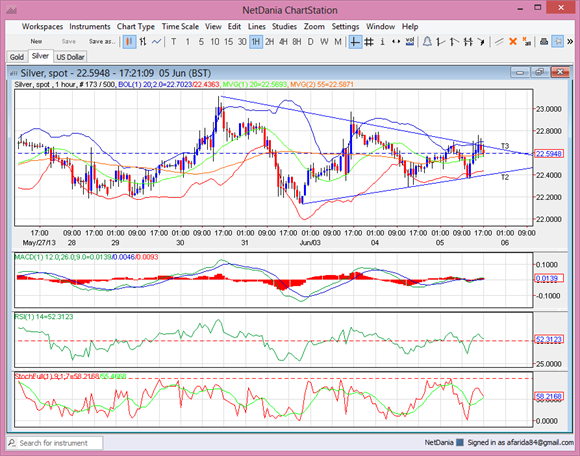This screenshot has width=580, height=456.
Task: Select the 1 minute time scale
Action: tap(188, 42)
